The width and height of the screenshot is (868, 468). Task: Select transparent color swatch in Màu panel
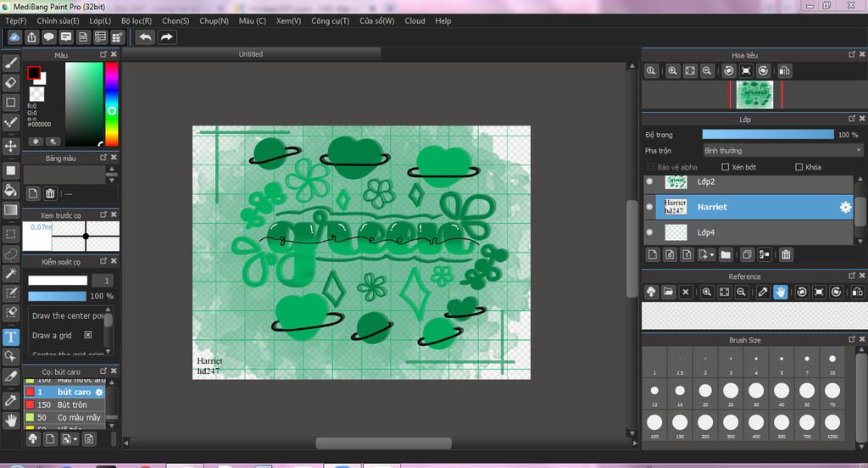36,93
